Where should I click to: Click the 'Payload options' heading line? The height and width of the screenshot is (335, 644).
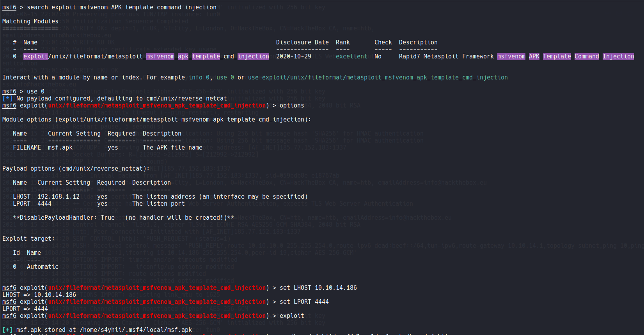pos(76,169)
